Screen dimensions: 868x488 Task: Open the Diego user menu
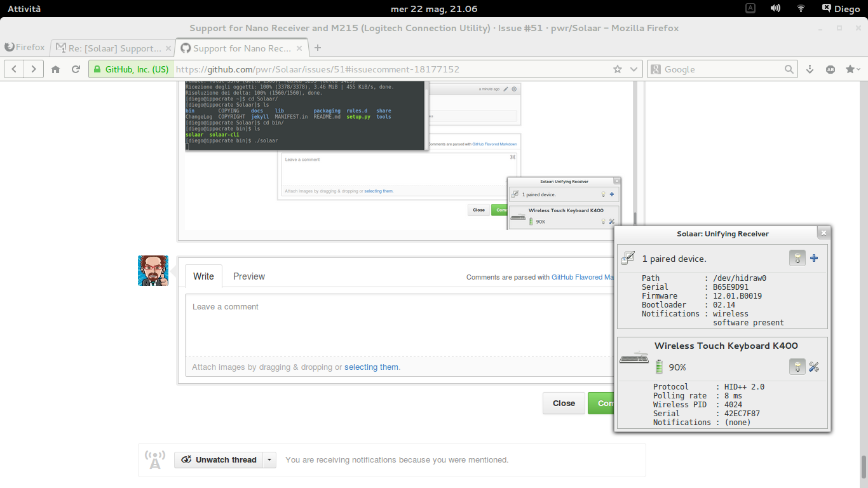(x=842, y=9)
